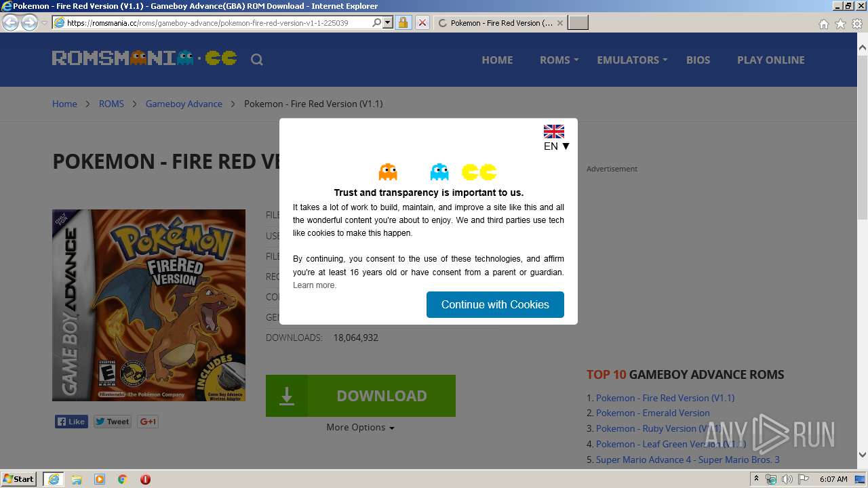Open Super Mario Advance 4 link

click(x=688, y=460)
